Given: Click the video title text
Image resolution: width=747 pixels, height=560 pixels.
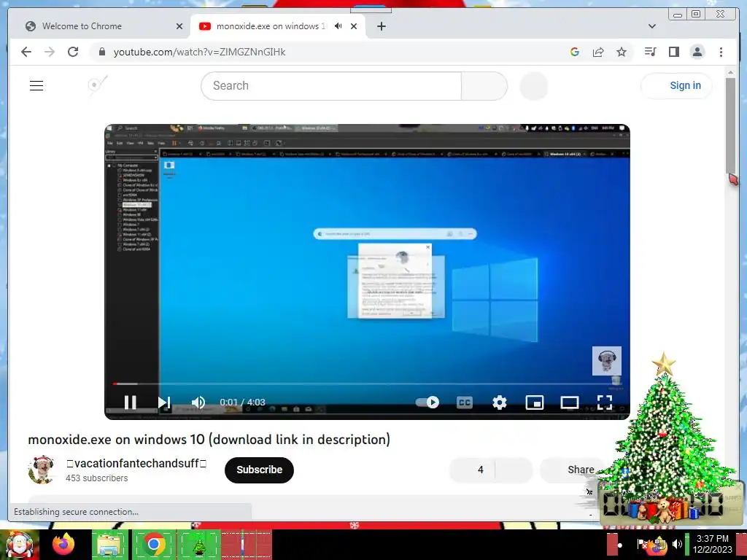Looking at the screenshot, I should click(x=209, y=439).
